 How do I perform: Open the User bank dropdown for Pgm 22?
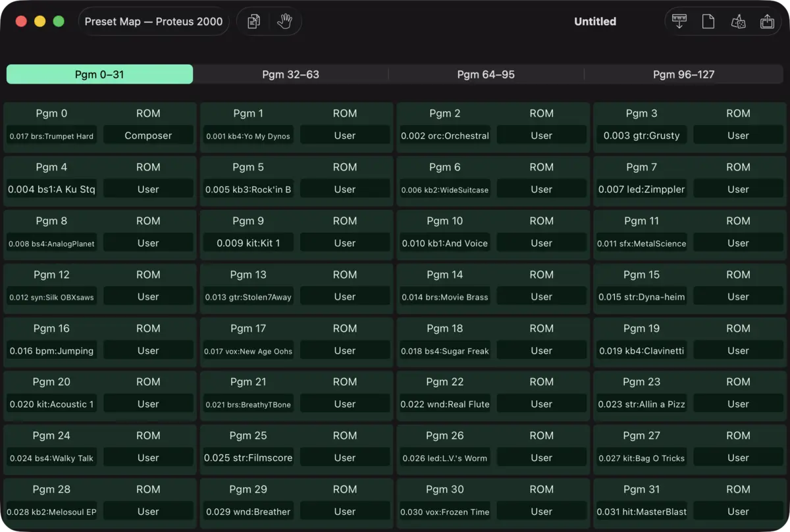coord(541,404)
